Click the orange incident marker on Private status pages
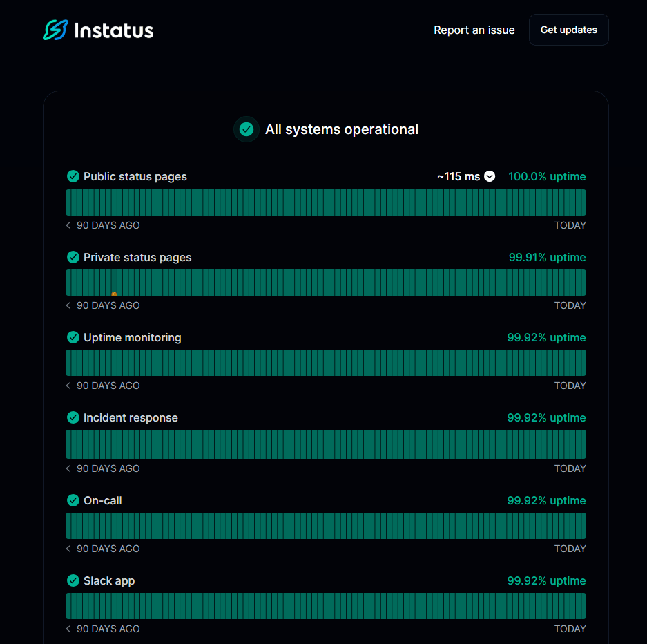 coord(114,294)
